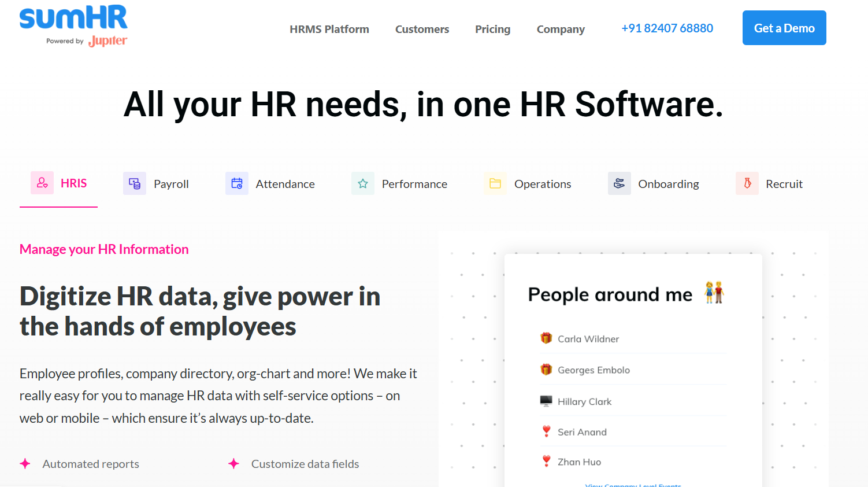
Task: Click the name Georges Embolo
Action: coord(593,370)
